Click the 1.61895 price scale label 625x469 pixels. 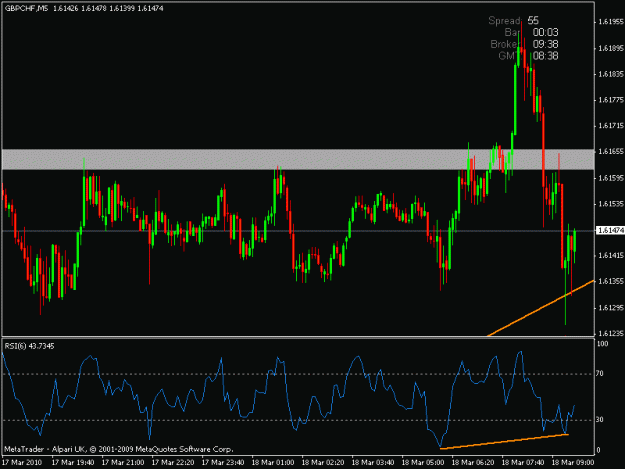610,48
